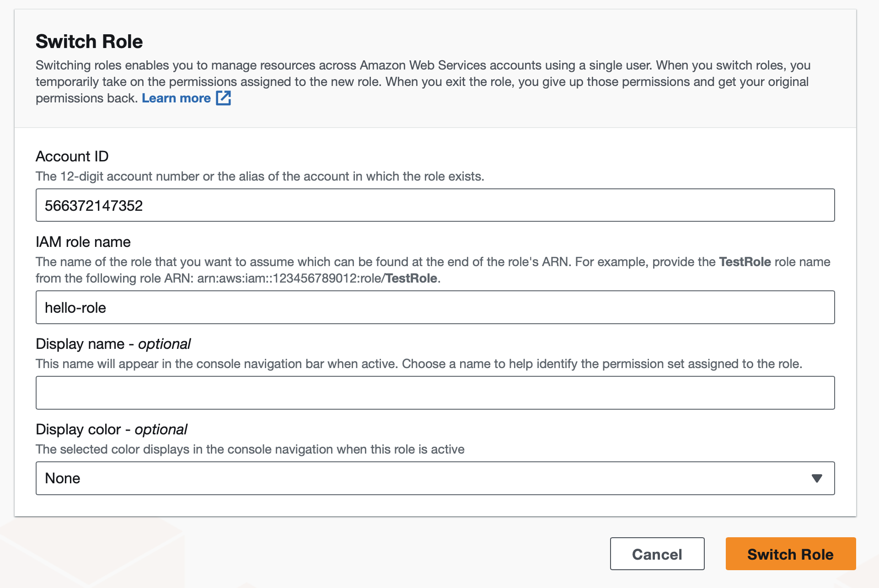Click the IAM role name label
The image size is (879, 588).
83,242
